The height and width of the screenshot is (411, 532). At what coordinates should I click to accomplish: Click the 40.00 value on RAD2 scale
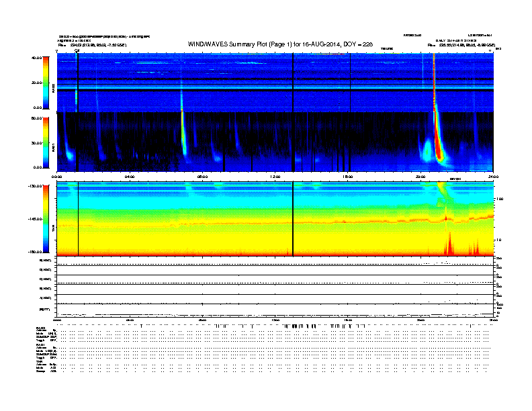click(36, 58)
